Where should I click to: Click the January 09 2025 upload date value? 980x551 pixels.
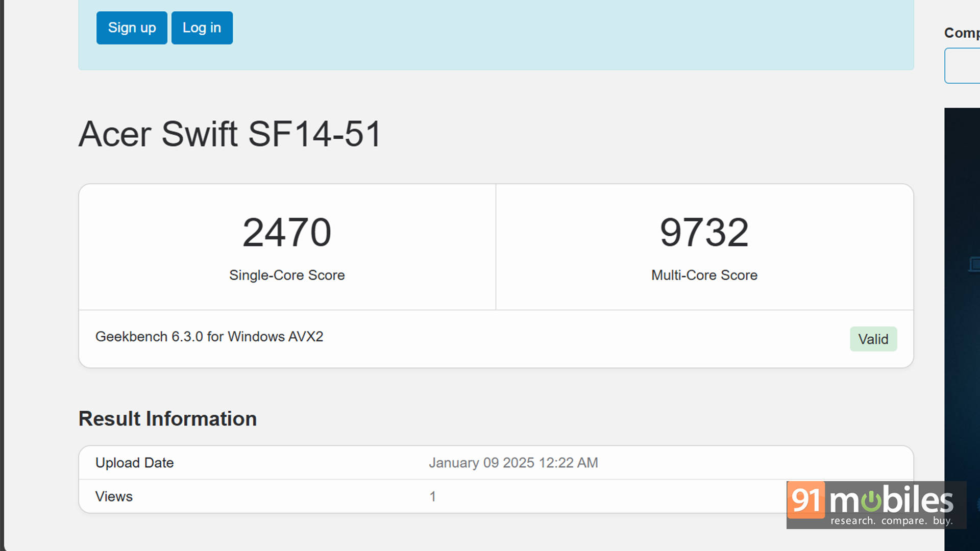[x=513, y=463]
